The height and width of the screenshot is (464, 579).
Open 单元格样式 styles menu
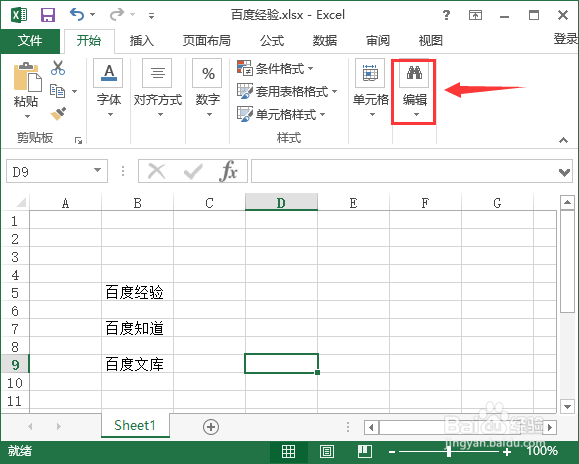pyautogui.click(x=281, y=114)
